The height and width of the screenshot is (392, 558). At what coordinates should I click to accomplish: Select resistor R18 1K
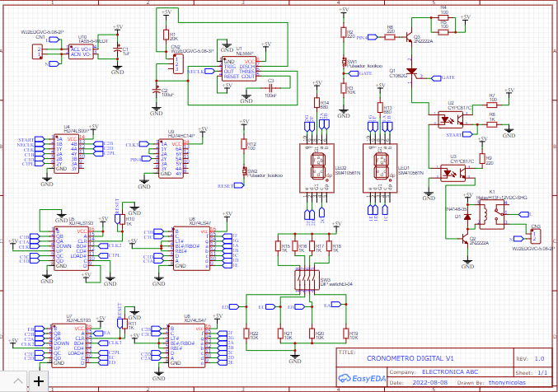(x=329, y=246)
